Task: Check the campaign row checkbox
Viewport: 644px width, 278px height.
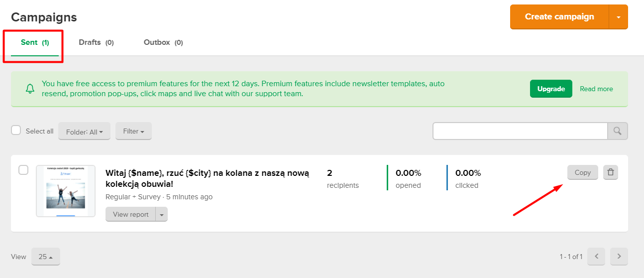Action: click(x=23, y=170)
